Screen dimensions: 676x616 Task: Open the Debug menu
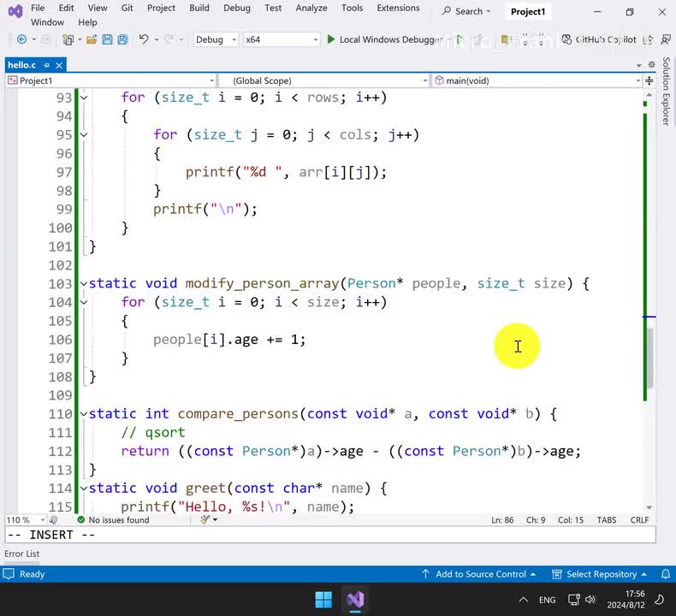pos(237,8)
